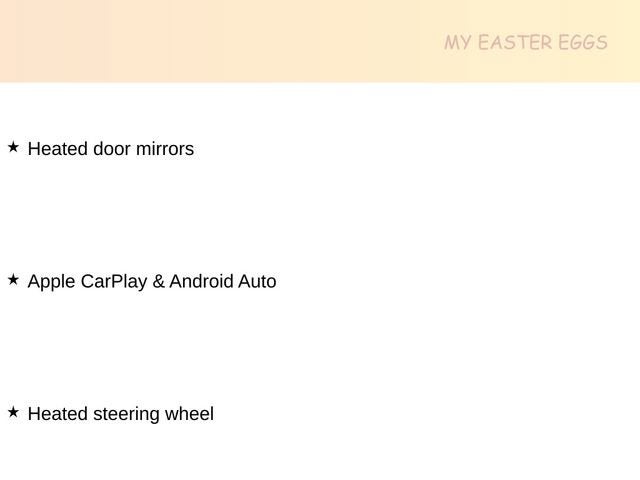Click the word CarPlay in the second bullet
Viewport: 640px width, 480px height.
(113, 281)
